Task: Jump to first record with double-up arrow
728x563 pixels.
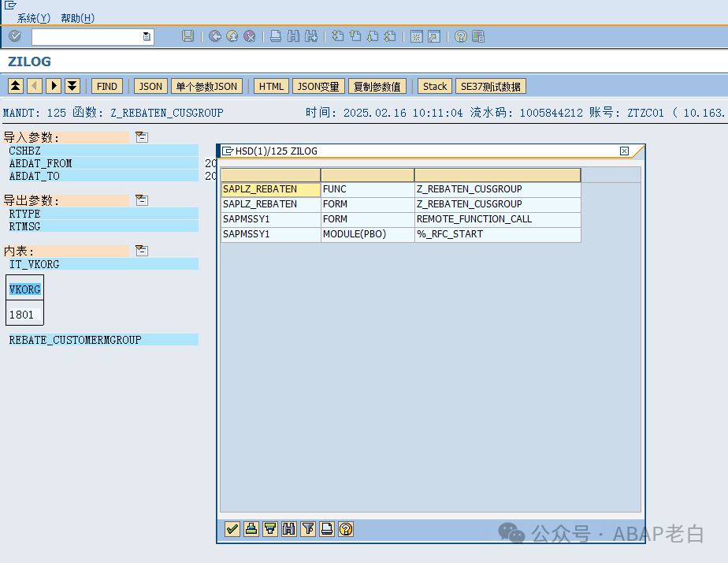Action: point(15,86)
